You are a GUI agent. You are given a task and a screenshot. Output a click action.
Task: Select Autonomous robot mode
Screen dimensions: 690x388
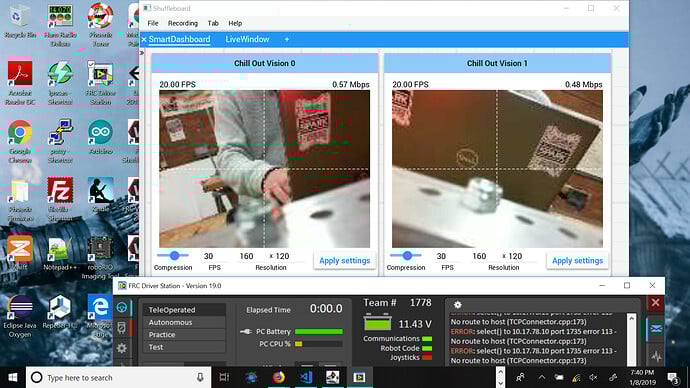(184, 322)
